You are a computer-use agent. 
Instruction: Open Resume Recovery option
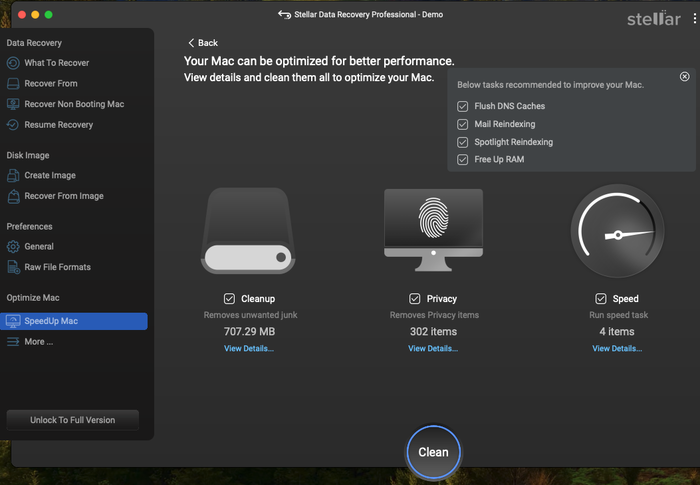click(58, 125)
